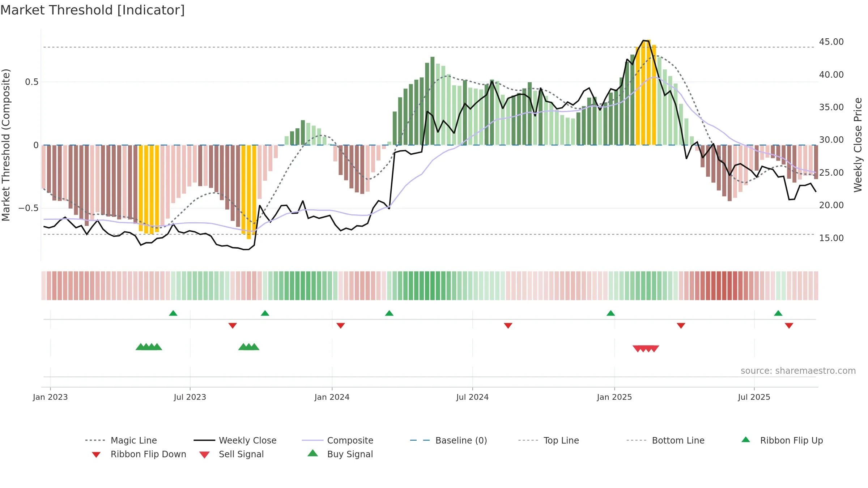Click the Market Threshold (Composite) axis title
868x488 pixels.
coord(6,145)
